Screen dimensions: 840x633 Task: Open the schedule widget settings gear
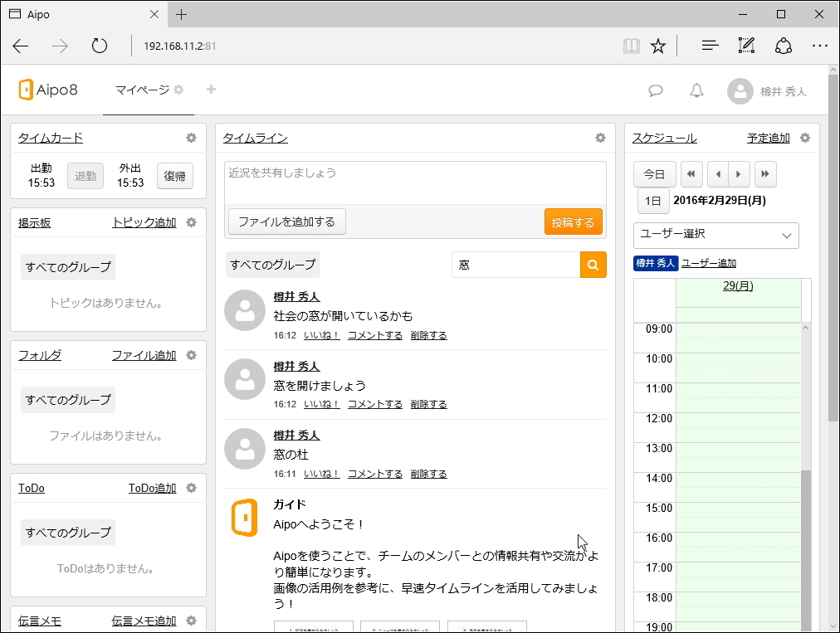(x=803, y=139)
